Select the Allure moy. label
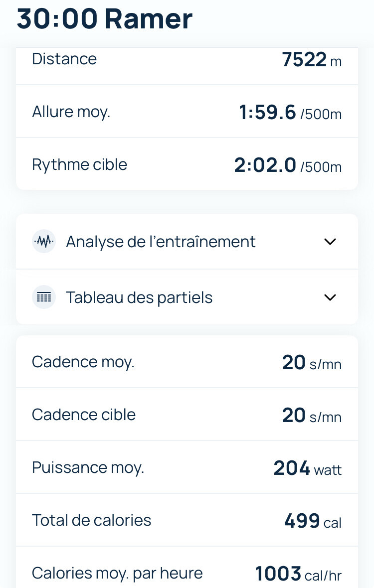The height and width of the screenshot is (588, 374). (x=71, y=112)
